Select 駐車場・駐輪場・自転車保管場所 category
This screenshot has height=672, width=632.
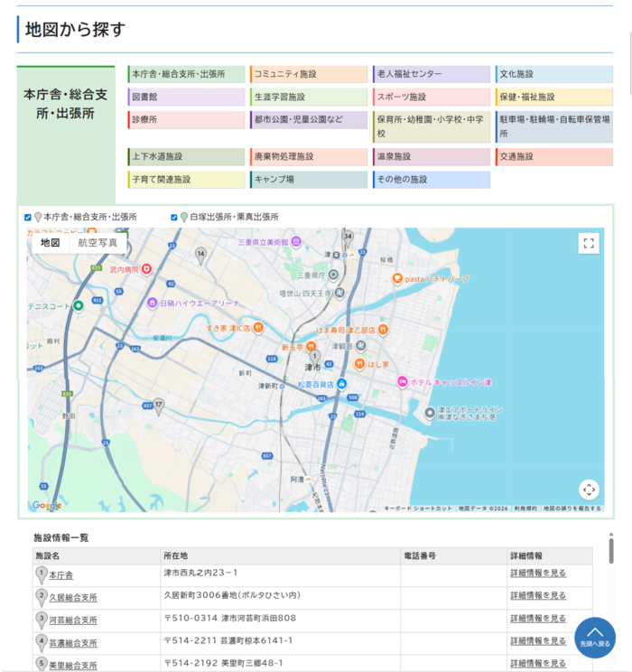554,126
